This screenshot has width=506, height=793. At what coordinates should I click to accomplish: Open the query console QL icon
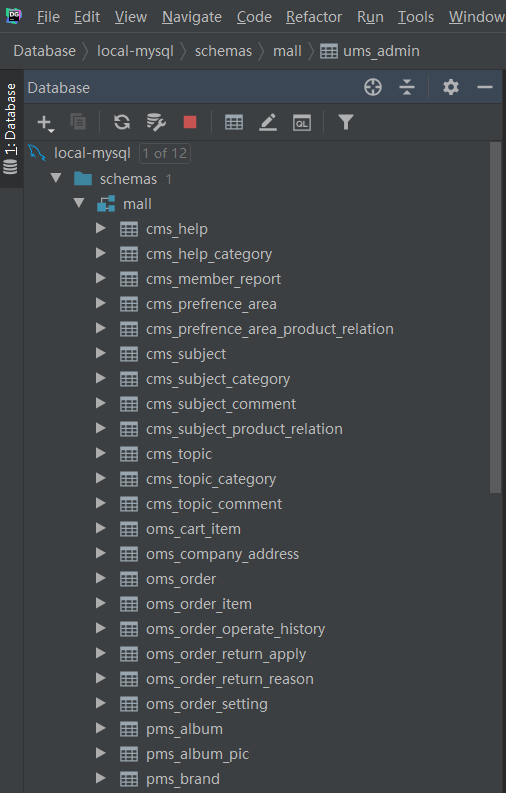pos(302,122)
